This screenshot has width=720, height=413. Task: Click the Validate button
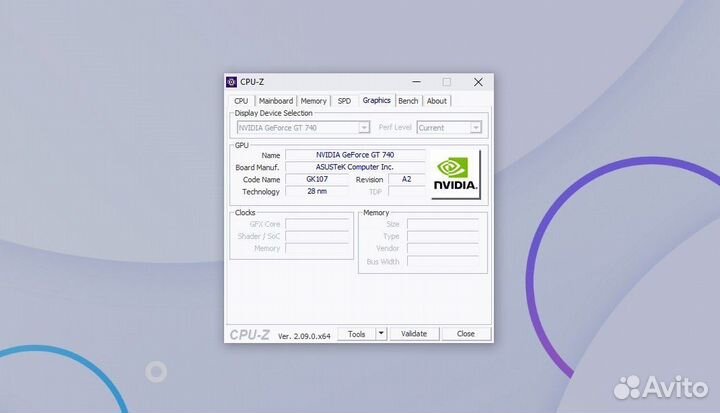[x=414, y=334]
